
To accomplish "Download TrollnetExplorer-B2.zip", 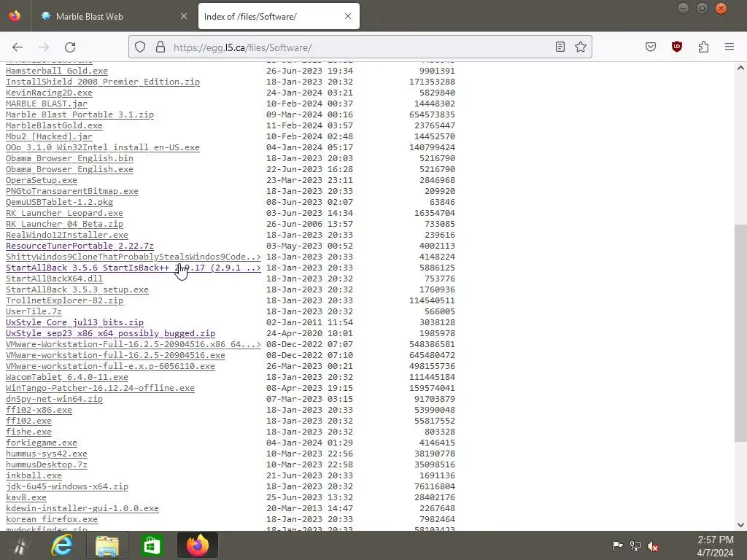I will [64, 301].
